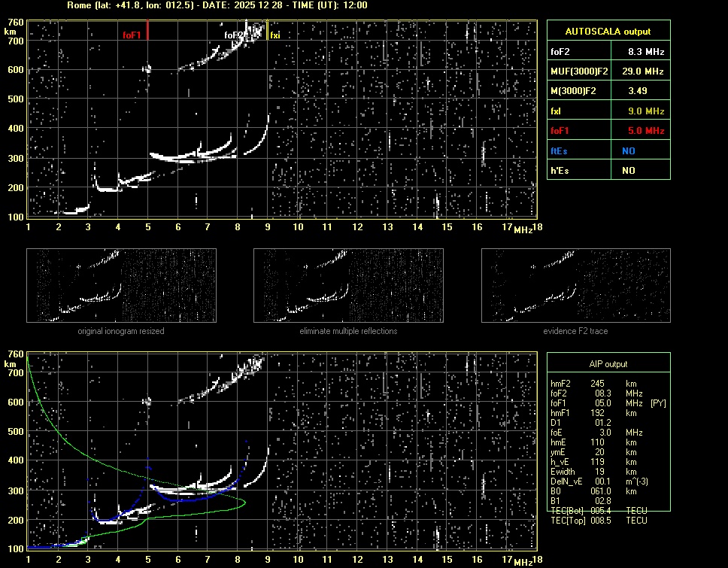The height and width of the screenshot is (568, 728).
Task: Click the white foF2 label on top ionogram
Action: pos(234,35)
